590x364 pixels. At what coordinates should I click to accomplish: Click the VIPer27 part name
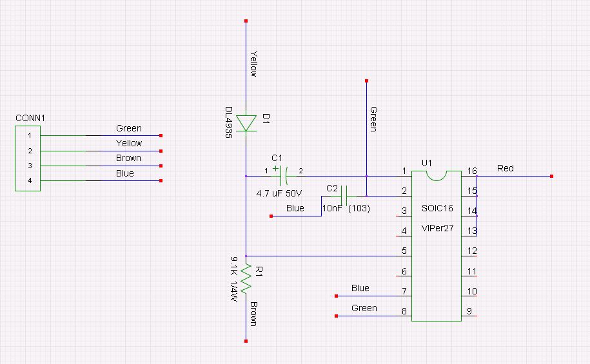(x=437, y=228)
